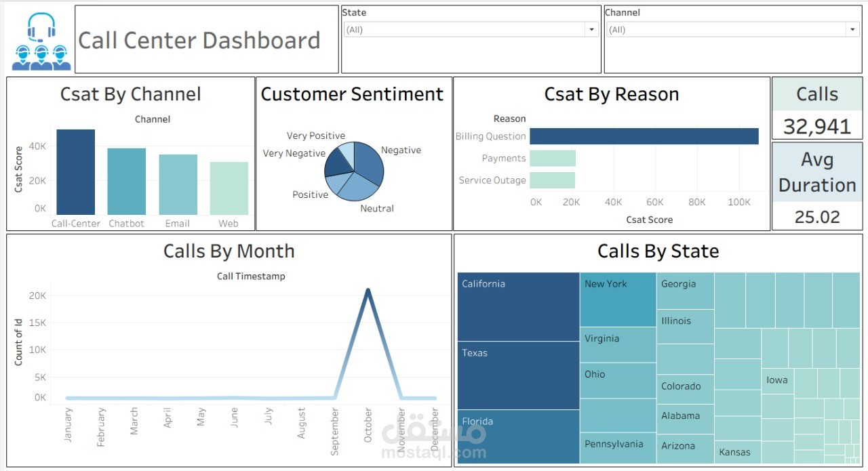The width and height of the screenshot is (868, 471).
Task: Select the Virginia tile in the treemap
Action: [618, 345]
